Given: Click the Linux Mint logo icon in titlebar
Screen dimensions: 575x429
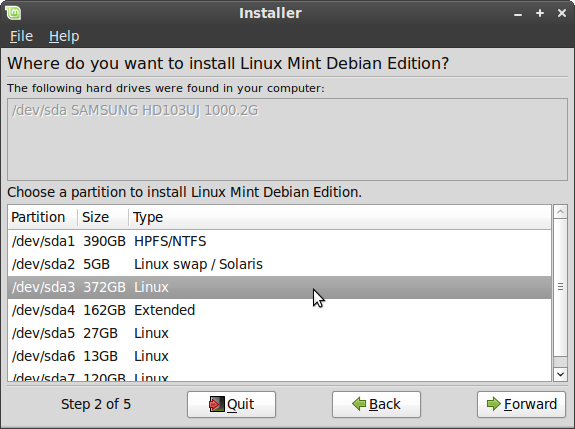Looking at the screenshot, I should (x=13, y=13).
